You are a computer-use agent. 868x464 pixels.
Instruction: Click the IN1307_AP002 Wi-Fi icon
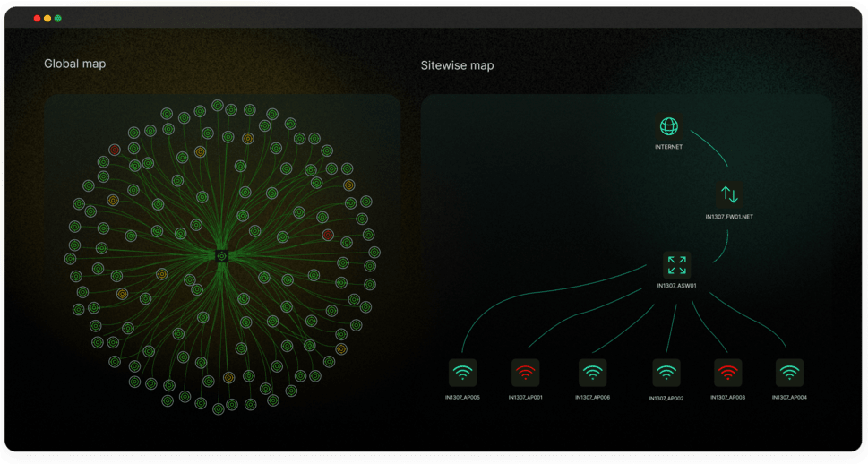click(x=666, y=374)
